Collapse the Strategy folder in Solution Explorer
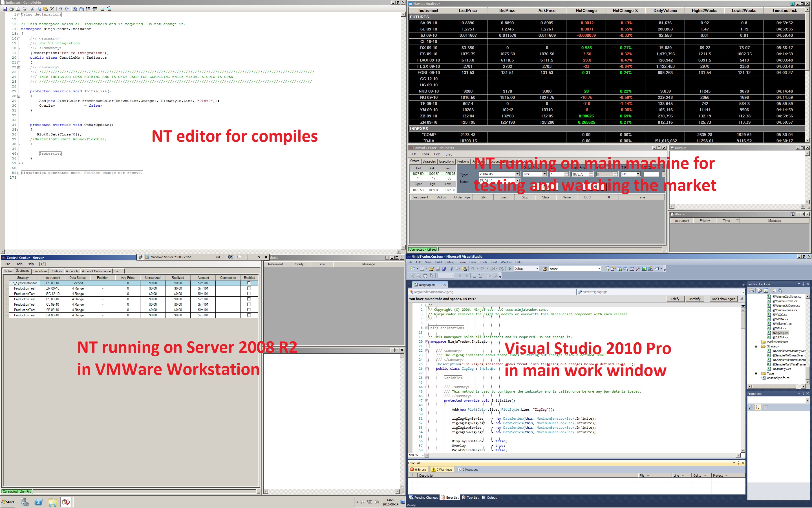 coord(756,346)
